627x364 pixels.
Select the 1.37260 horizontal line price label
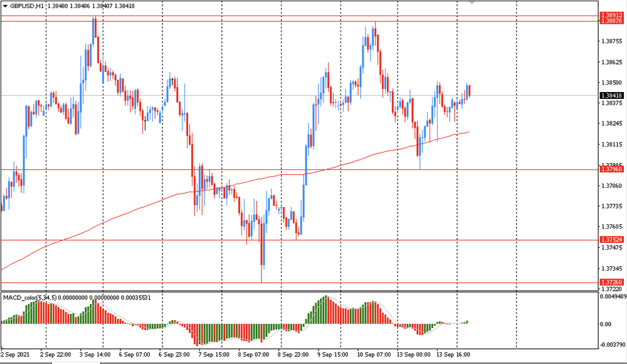coord(612,283)
